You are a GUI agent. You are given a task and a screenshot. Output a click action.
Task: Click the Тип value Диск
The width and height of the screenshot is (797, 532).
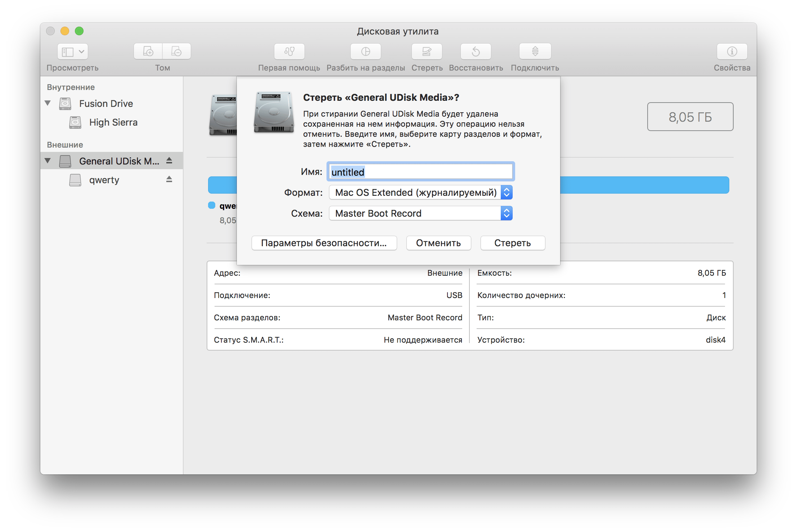pos(716,317)
